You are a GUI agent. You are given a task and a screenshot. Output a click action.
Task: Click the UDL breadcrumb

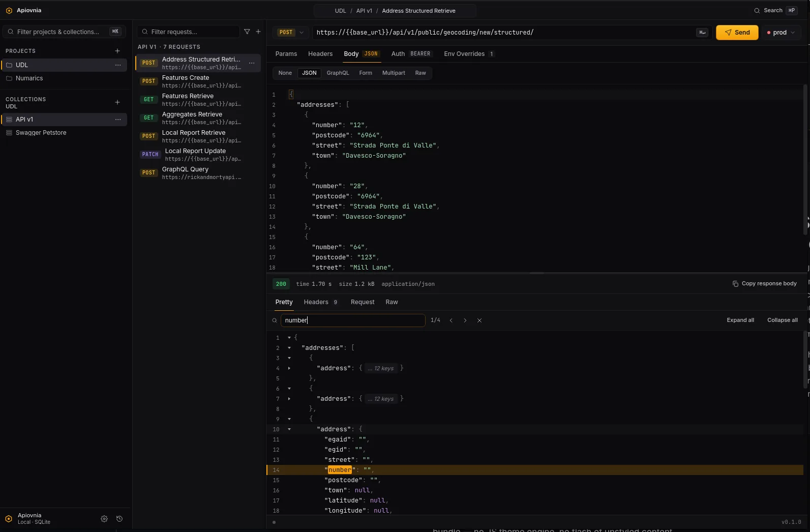coord(340,11)
